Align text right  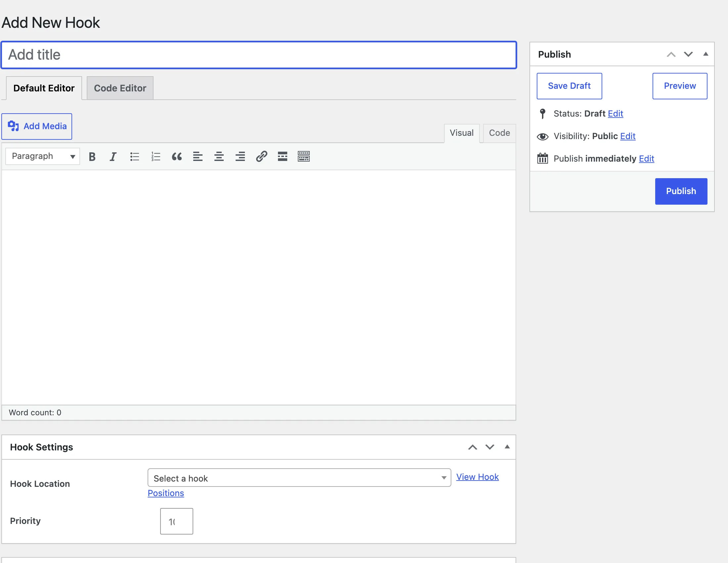pyautogui.click(x=240, y=156)
